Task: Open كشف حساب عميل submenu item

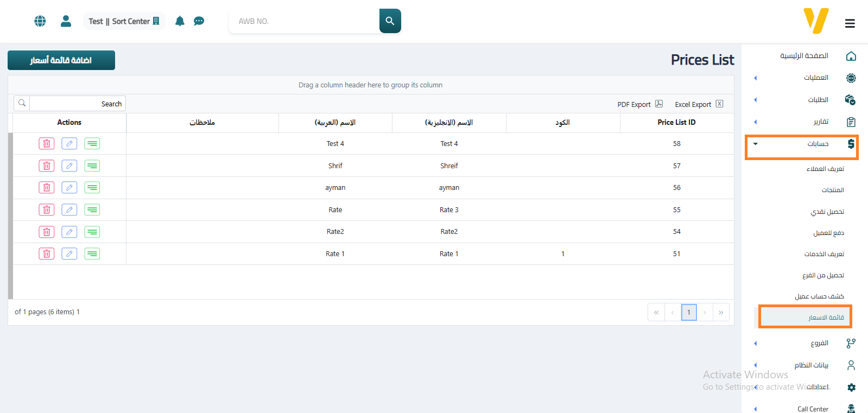Action: 819,296
